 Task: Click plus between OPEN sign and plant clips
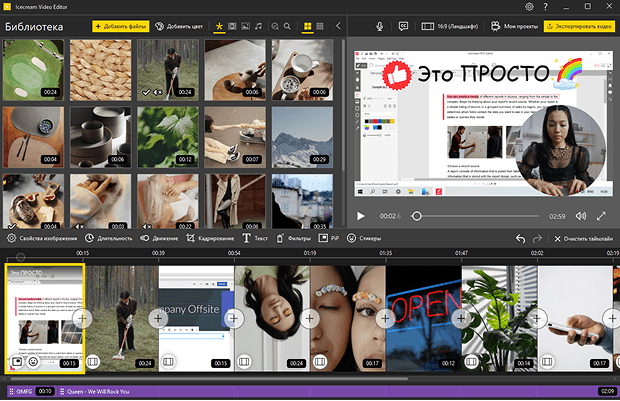(461, 318)
